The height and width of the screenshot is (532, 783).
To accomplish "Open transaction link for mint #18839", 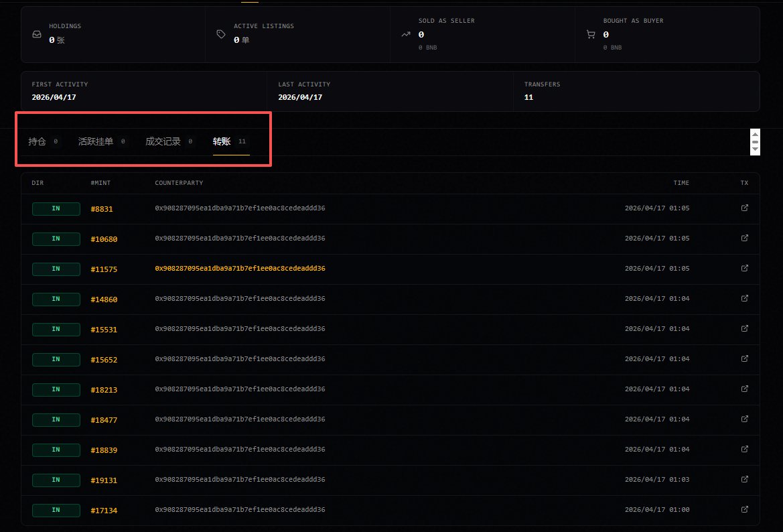I will 745,449.
